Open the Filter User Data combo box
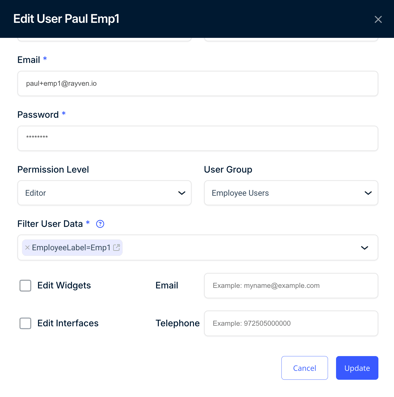 (x=198, y=248)
